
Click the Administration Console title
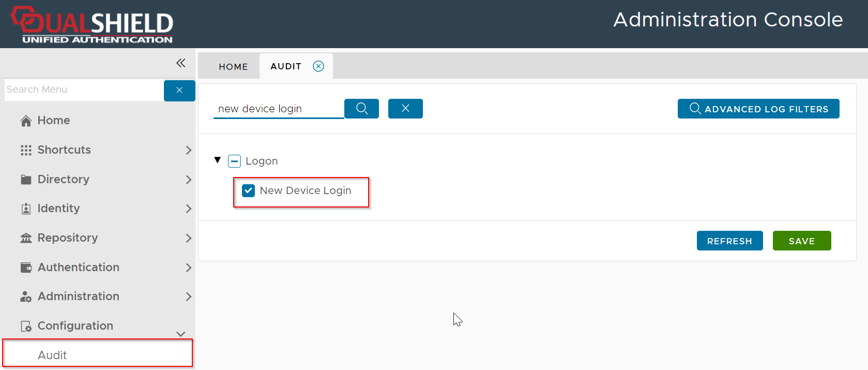tap(728, 20)
